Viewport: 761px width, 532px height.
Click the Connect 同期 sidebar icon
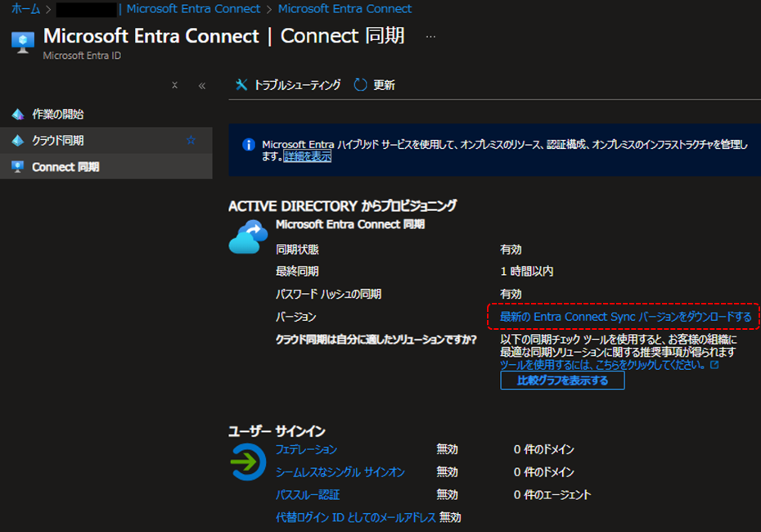coord(17,167)
